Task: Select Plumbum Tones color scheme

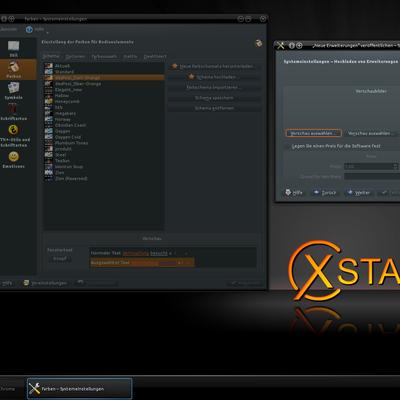Action: tap(104, 143)
